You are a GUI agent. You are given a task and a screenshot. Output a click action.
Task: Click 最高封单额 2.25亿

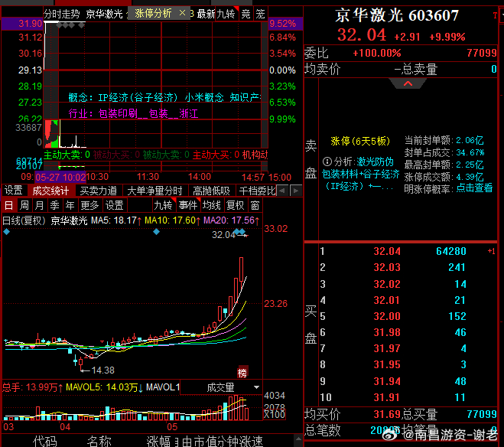tap(444, 165)
